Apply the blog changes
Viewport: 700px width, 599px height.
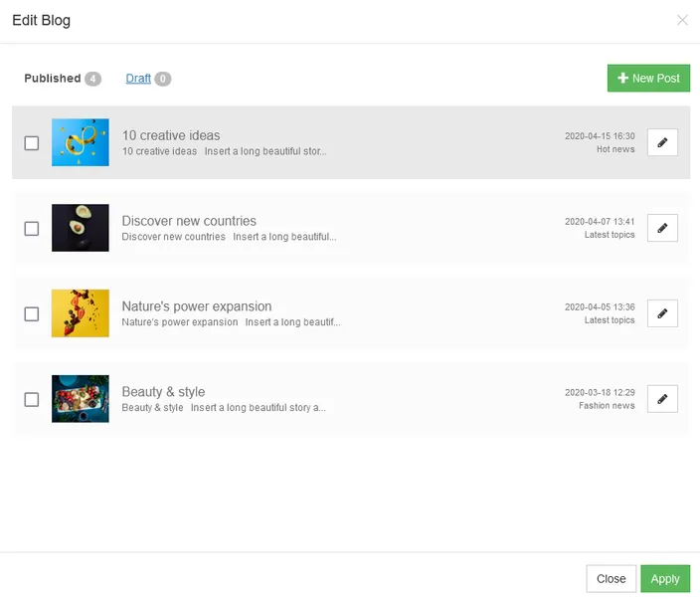point(665,578)
